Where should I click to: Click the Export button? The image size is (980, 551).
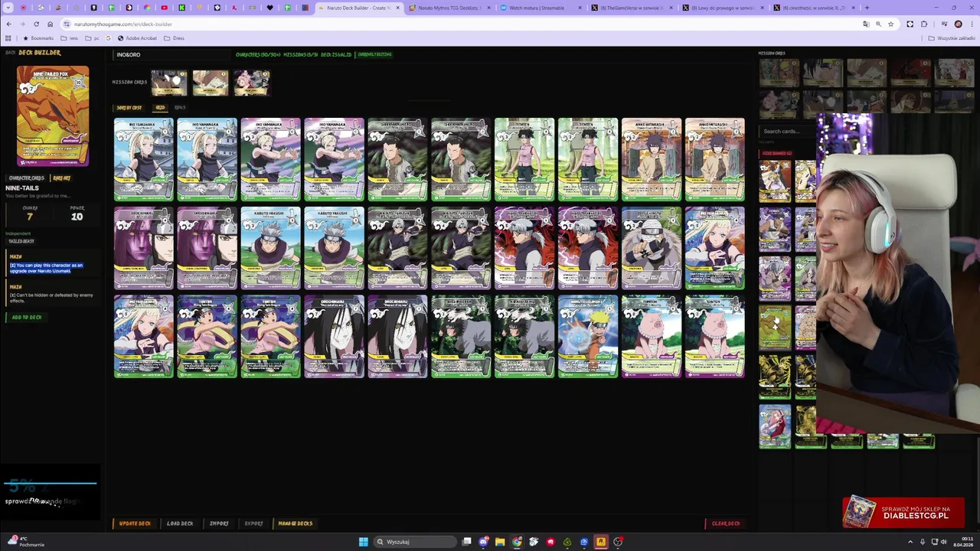pos(253,523)
